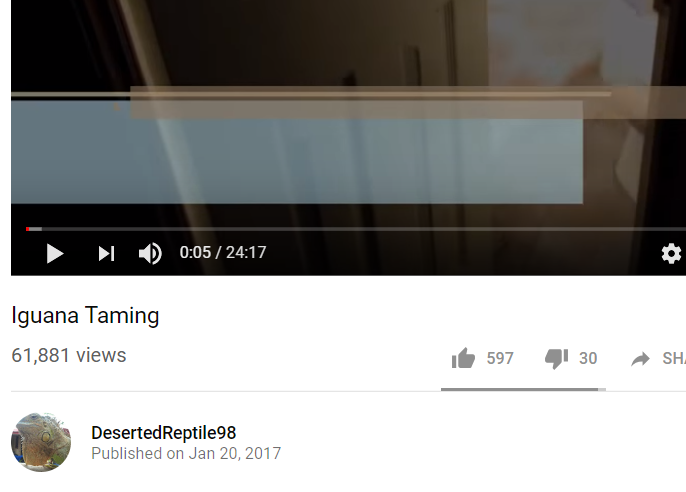
Task: Open the DesertedReptile98 iguana avatar
Action: point(41,442)
